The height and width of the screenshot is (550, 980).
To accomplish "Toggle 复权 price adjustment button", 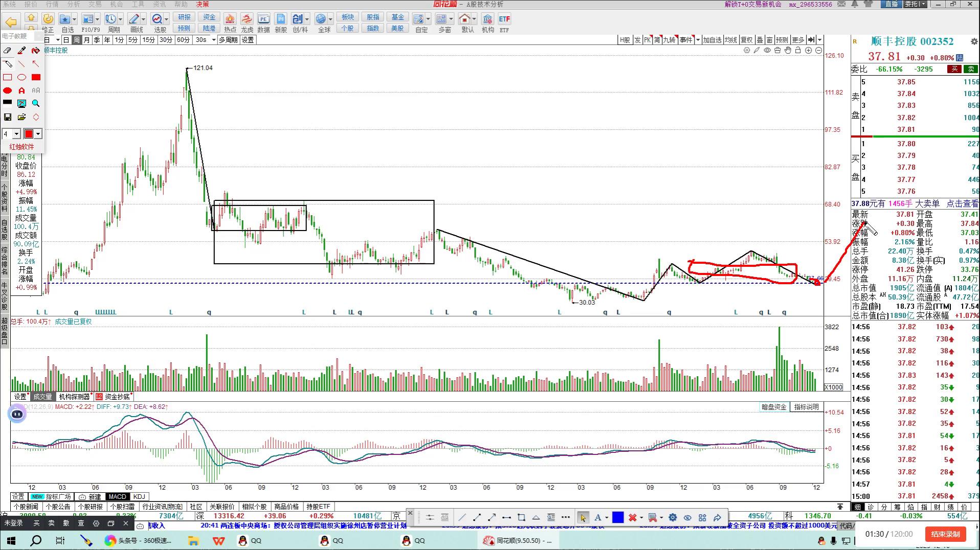I will [x=747, y=40].
